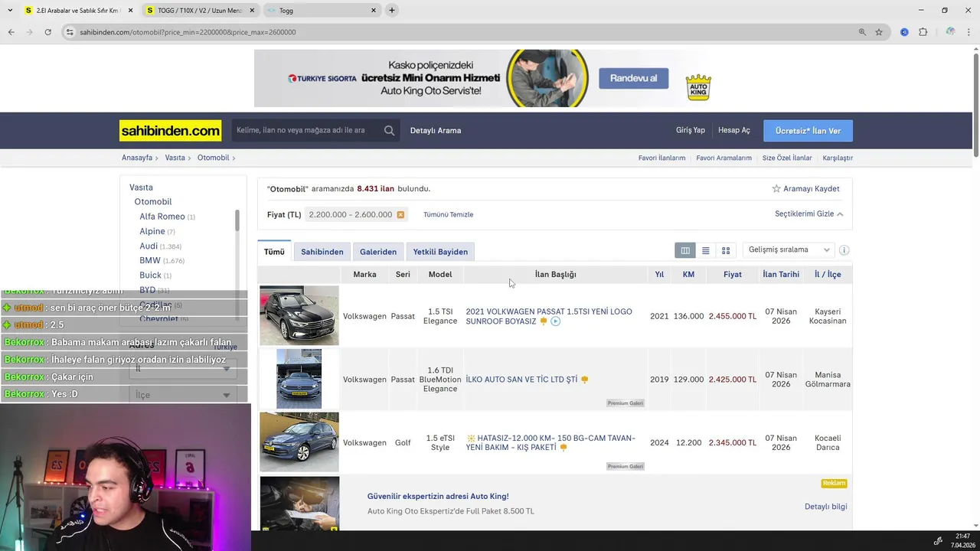
Task: Open Detaylı Arama advanced search
Action: coord(436,130)
